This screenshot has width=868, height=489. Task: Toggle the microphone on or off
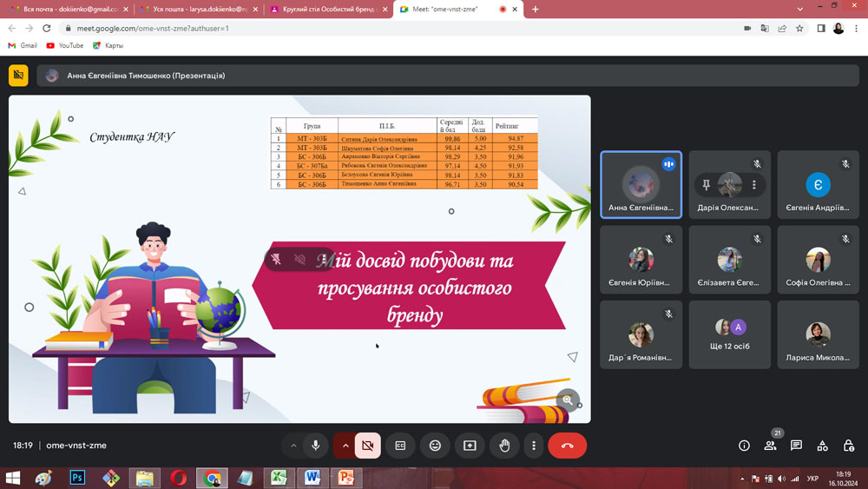point(316,446)
